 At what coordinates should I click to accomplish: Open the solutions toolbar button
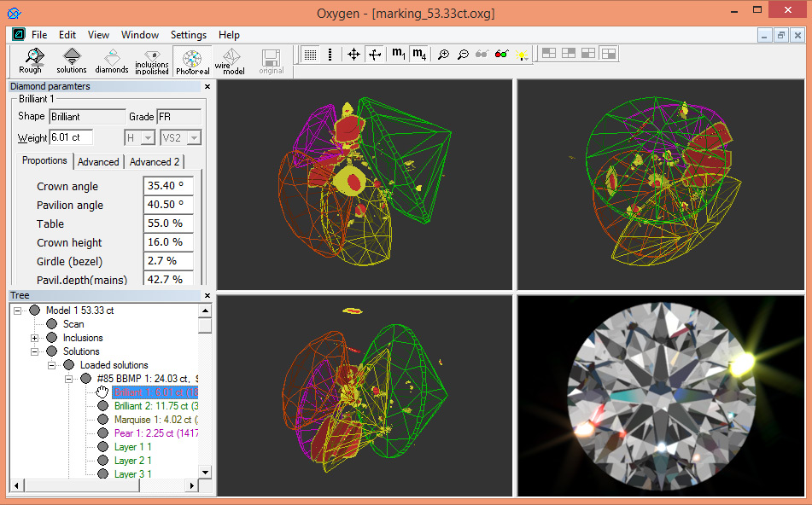click(x=72, y=61)
